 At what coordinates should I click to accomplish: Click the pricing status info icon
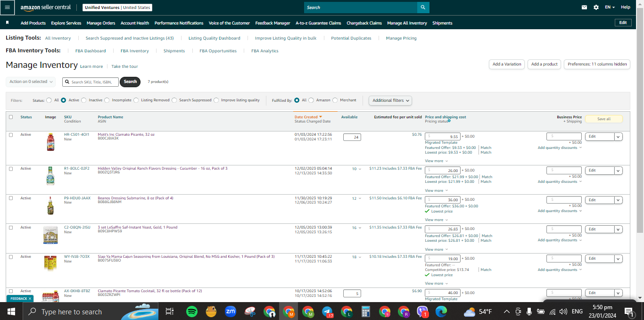coord(449,121)
